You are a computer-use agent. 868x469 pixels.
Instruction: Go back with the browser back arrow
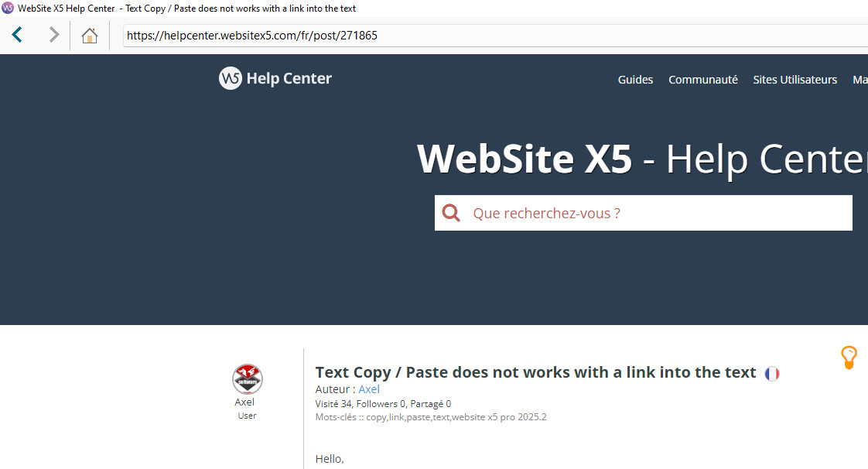[17, 35]
